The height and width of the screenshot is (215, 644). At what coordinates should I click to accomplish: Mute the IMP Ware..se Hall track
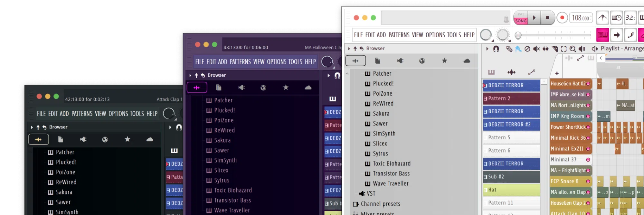click(x=588, y=95)
